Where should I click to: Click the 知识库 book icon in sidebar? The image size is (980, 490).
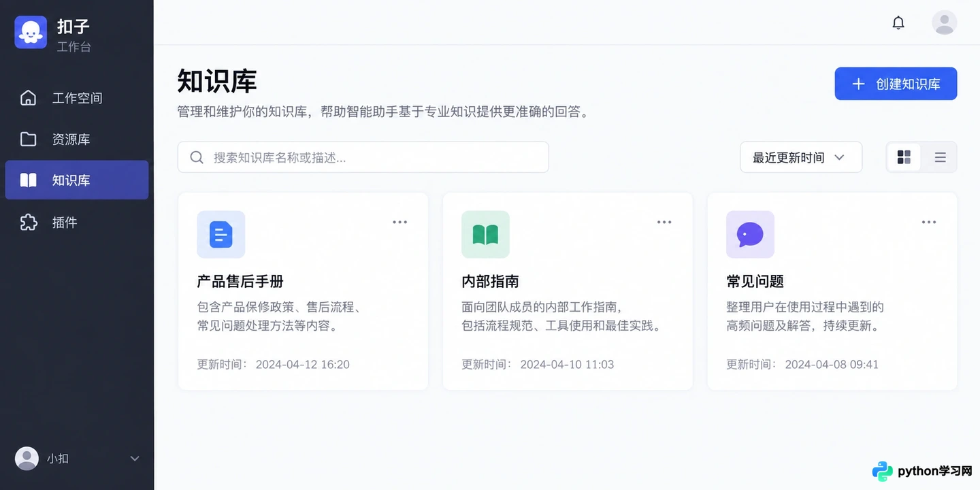[x=28, y=180]
